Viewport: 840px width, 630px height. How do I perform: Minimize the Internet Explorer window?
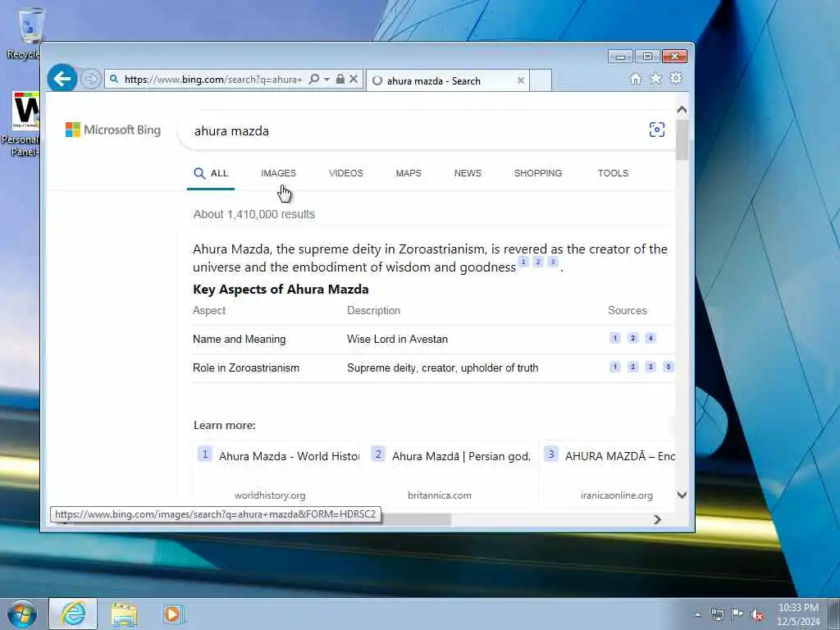620,57
